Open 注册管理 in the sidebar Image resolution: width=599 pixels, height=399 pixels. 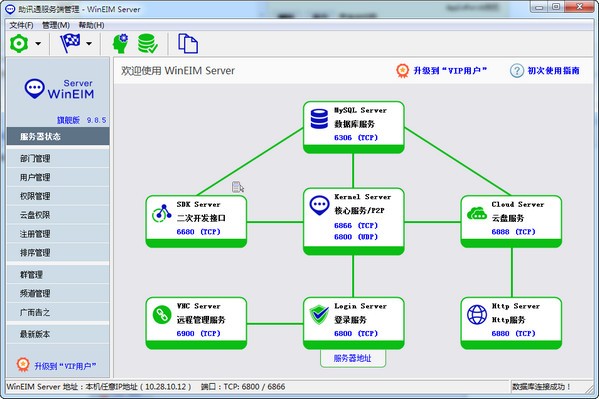(x=58, y=234)
